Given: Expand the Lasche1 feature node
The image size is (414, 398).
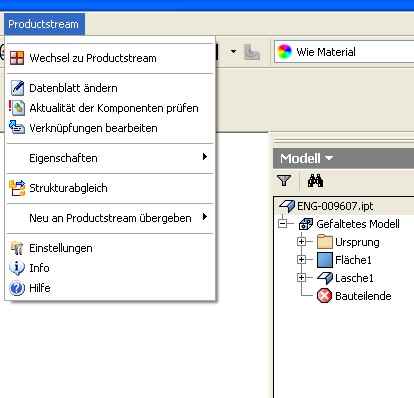Looking at the screenshot, I should (301, 277).
